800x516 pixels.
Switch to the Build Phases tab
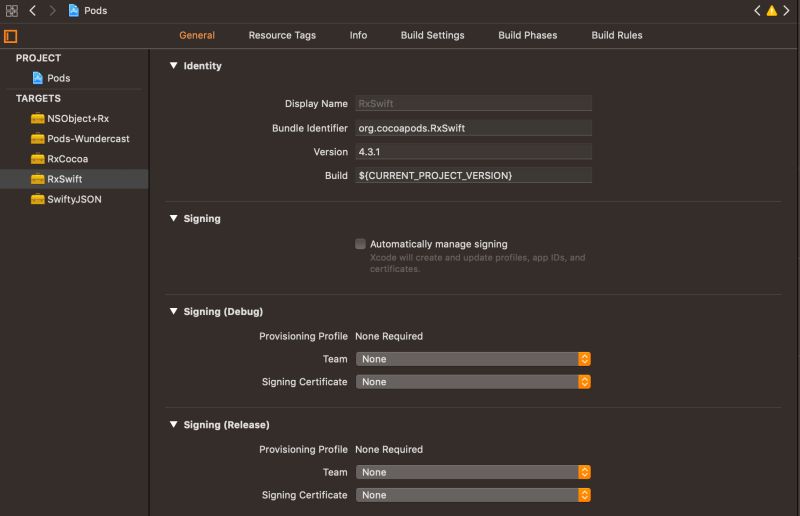[x=528, y=35]
